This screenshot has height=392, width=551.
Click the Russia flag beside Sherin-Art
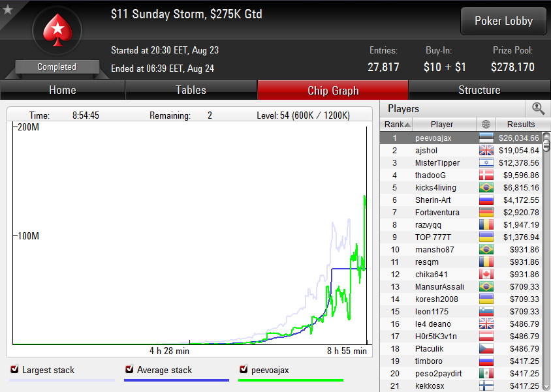pos(486,200)
